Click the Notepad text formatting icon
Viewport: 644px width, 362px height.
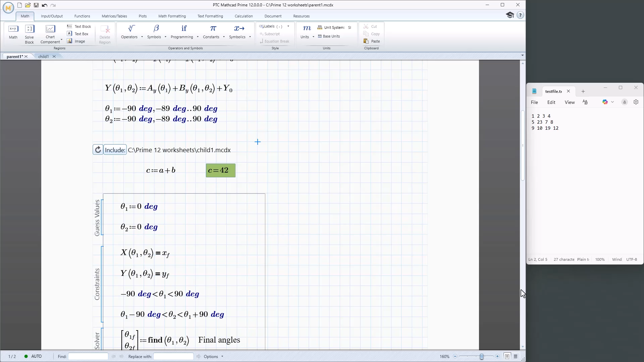[x=585, y=102]
